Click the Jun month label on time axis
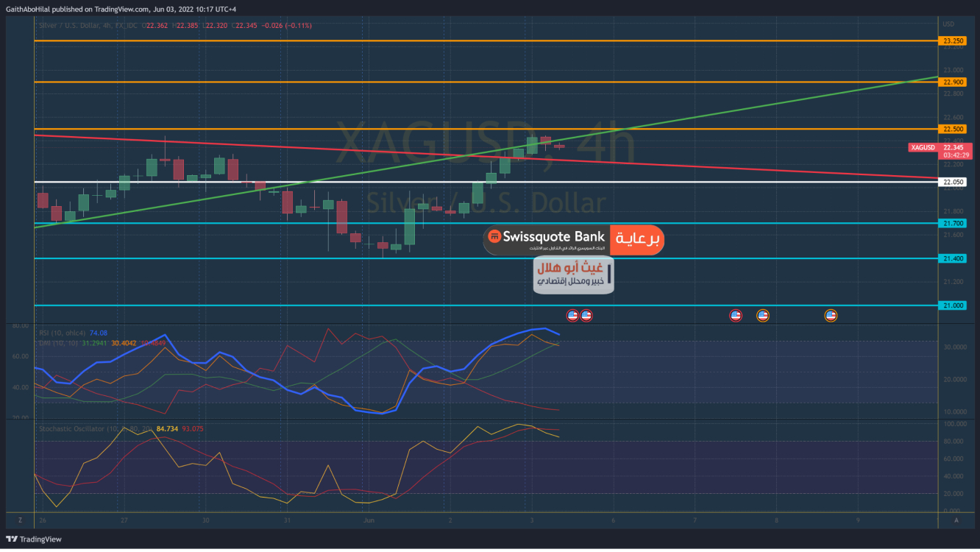980x552 pixels. click(x=369, y=520)
